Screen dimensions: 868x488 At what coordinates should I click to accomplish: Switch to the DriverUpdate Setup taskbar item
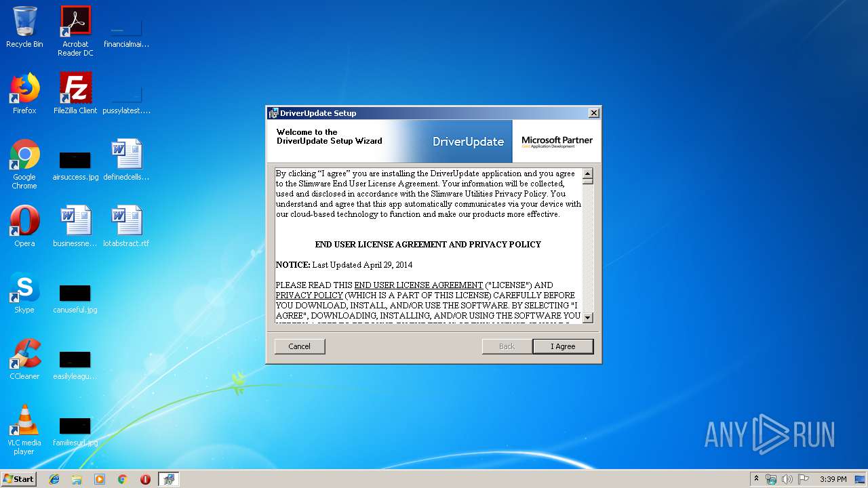169,479
